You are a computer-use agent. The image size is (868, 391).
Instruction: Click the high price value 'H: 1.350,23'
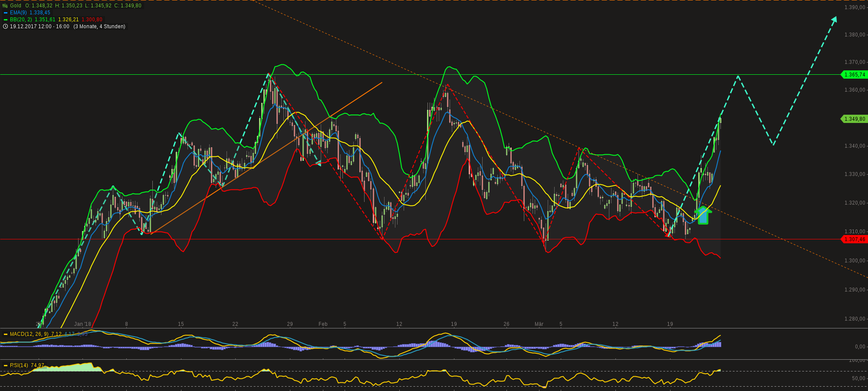69,6
